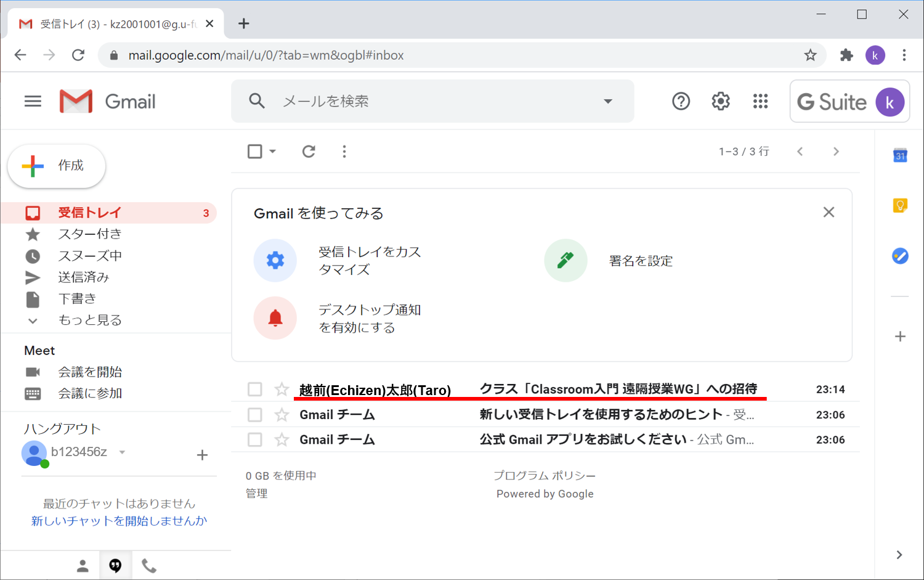Click the blue gear customize inbox icon
924x580 pixels.
[275, 260]
